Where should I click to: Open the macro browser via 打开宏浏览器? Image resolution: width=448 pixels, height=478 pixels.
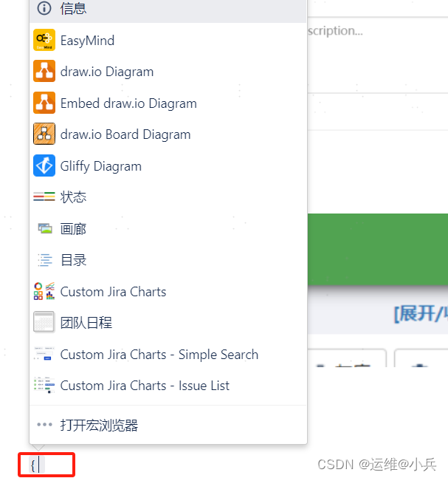click(x=168, y=425)
